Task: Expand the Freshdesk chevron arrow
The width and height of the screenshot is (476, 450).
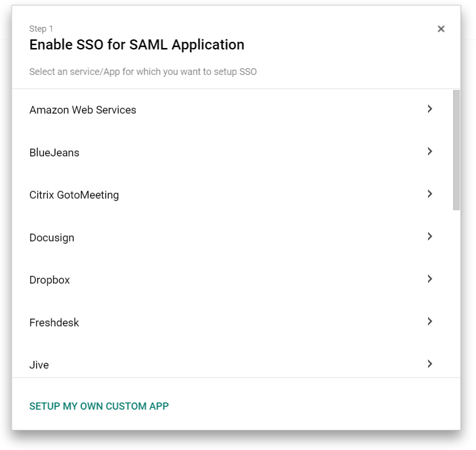Action: 429,321
